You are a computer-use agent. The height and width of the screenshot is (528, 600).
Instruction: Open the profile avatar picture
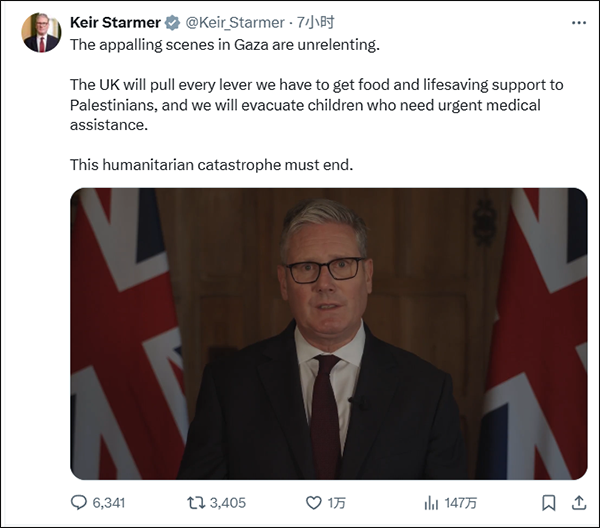point(41,33)
